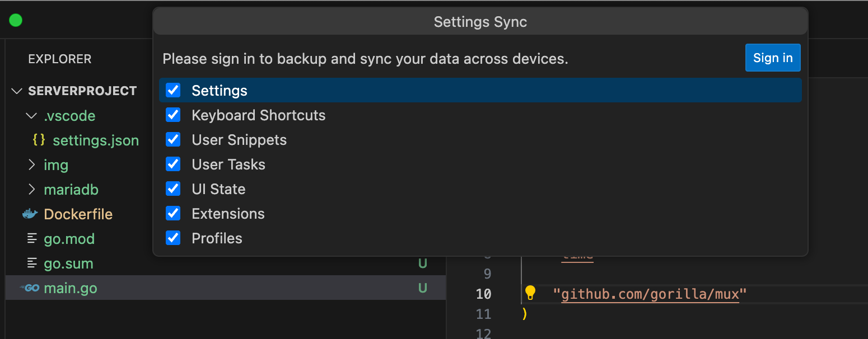The height and width of the screenshot is (339, 868).
Task: Click the Docker whale icon on Dockerfile
Action: click(x=31, y=214)
